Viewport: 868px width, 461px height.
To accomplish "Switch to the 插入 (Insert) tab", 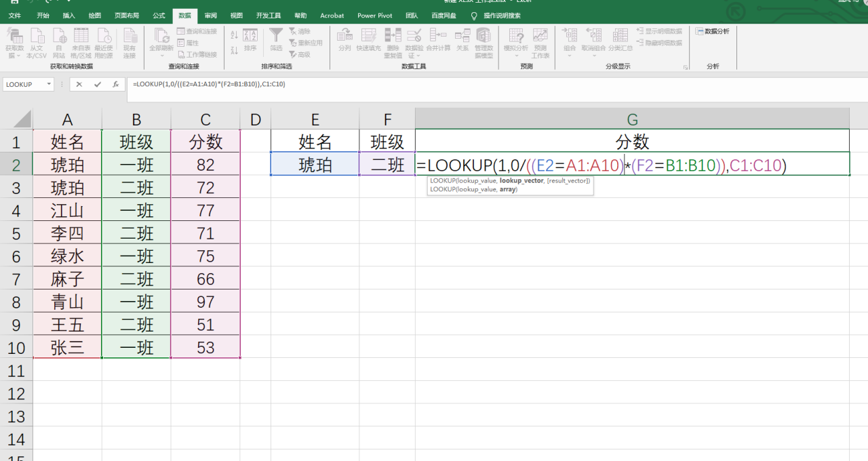I will (x=69, y=16).
